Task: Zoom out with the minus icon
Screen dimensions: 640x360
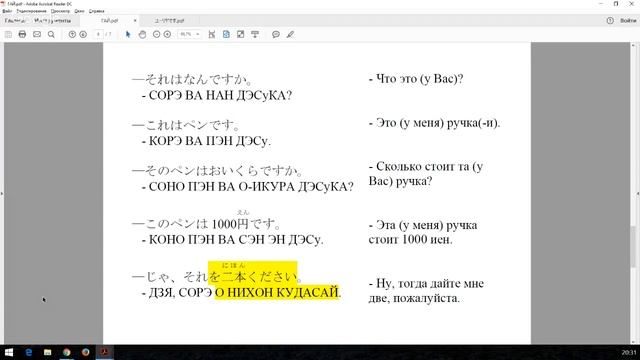Action: 156,35
